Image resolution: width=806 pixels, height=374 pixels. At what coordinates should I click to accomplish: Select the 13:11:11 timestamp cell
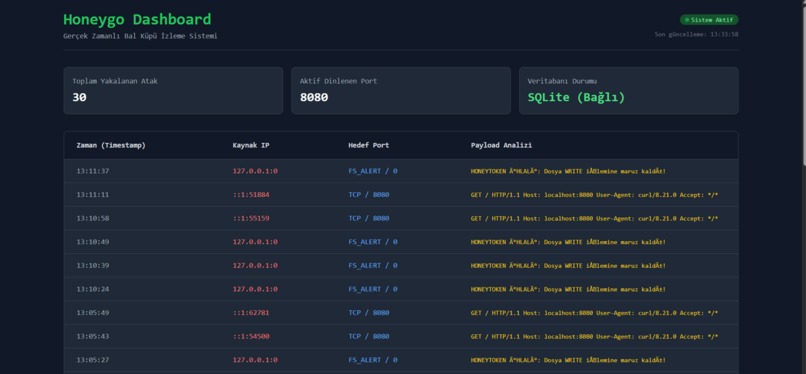tap(93, 195)
